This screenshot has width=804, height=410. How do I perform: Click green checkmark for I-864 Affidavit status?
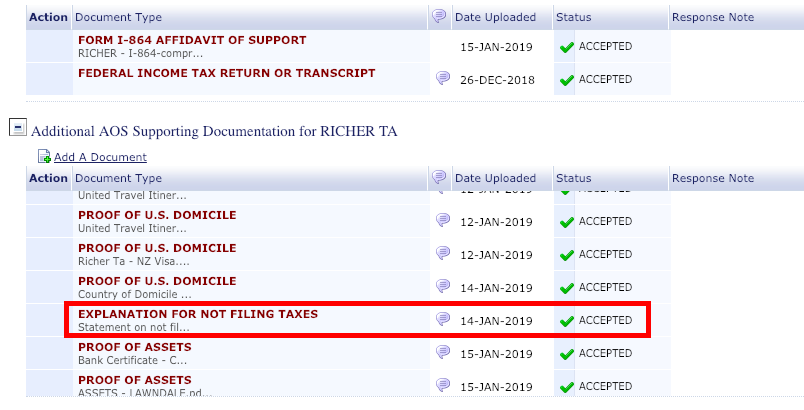click(x=567, y=48)
